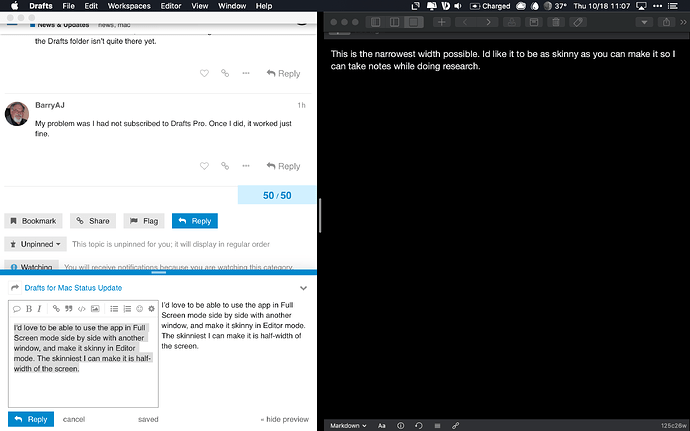This screenshot has width=690, height=431.
Task: Switch Drafts to the editor-only layout
Action: pyautogui.click(x=414, y=22)
